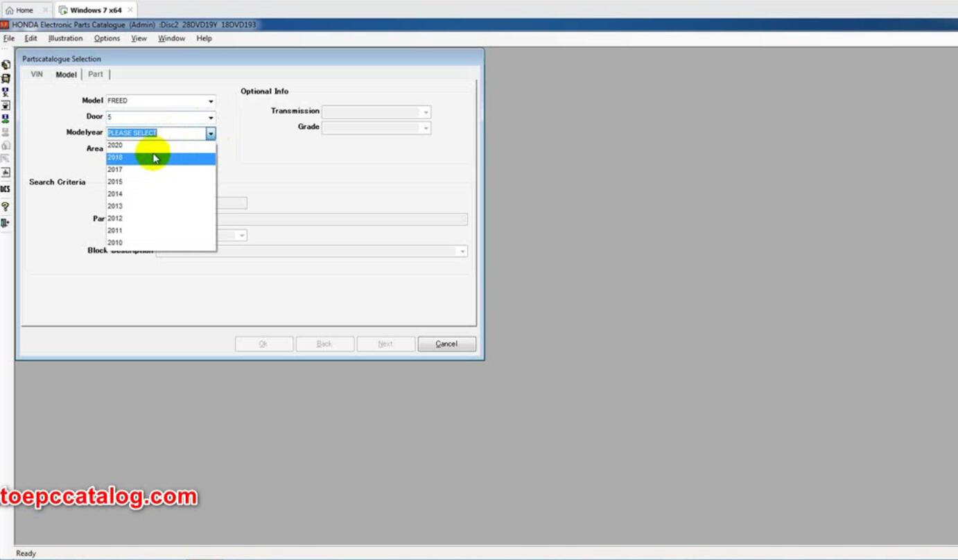This screenshot has height=560, width=958.
Task: Choose 2012 from the model year list
Action: point(161,218)
